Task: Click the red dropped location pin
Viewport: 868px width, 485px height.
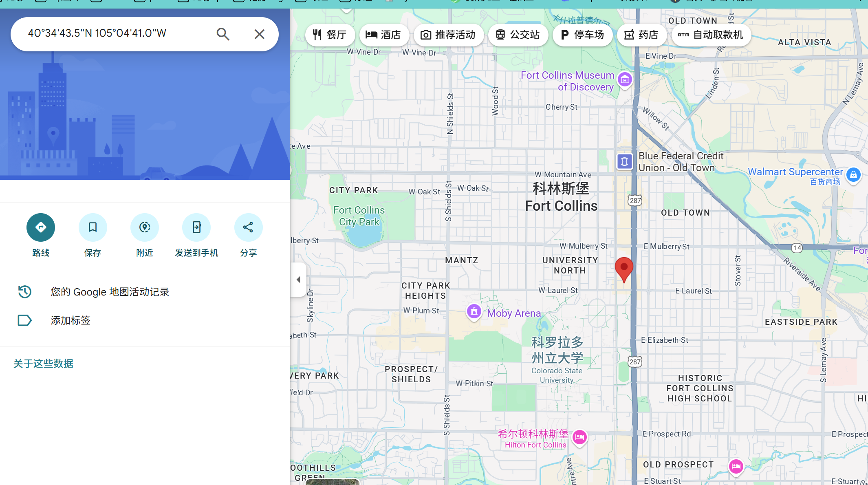Action: click(624, 269)
